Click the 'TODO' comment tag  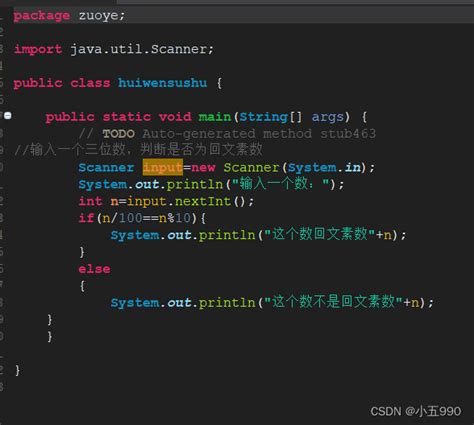tap(119, 134)
